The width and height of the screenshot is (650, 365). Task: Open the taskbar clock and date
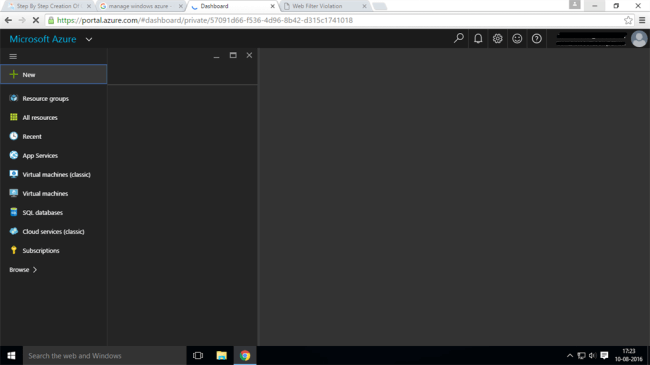point(628,355)
